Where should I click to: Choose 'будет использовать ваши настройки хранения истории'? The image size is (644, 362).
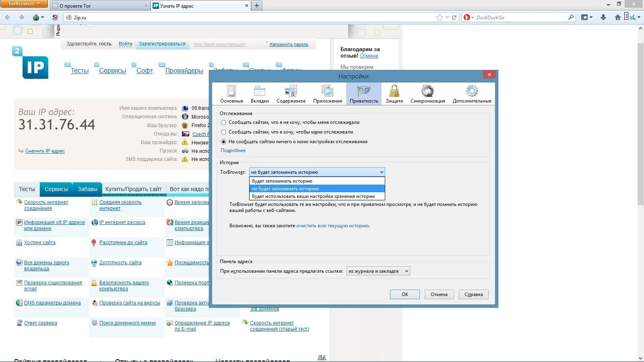tap(317, 196)
